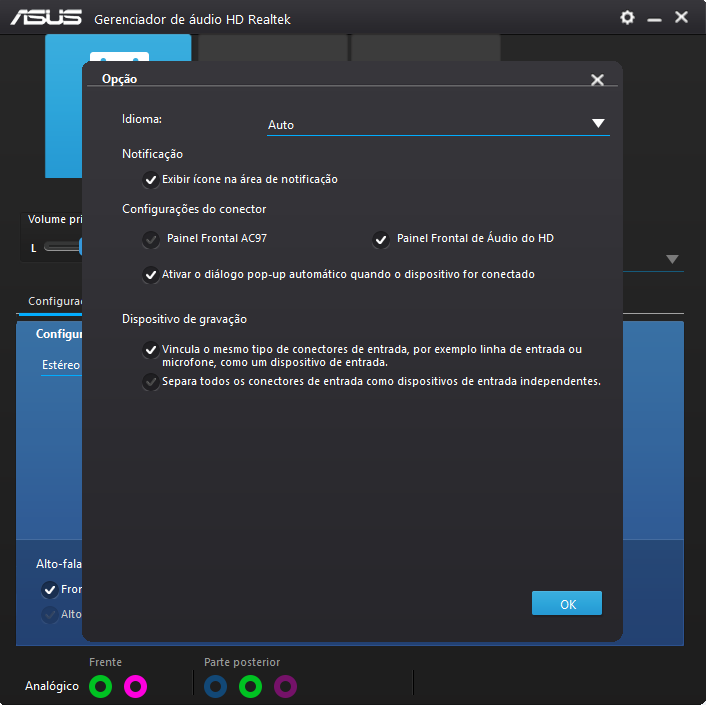Open the Estéreo configuration dropdown

click(61, 365)
